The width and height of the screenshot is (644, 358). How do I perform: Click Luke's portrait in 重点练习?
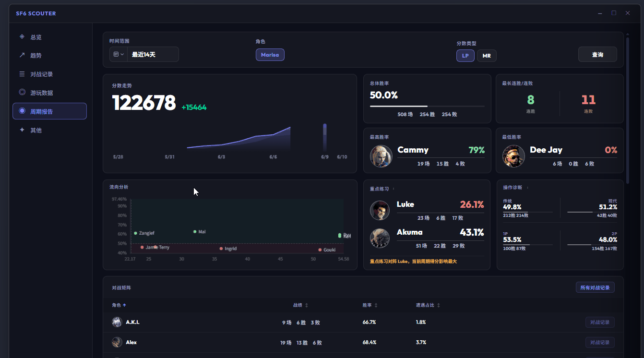pos(380,210)
